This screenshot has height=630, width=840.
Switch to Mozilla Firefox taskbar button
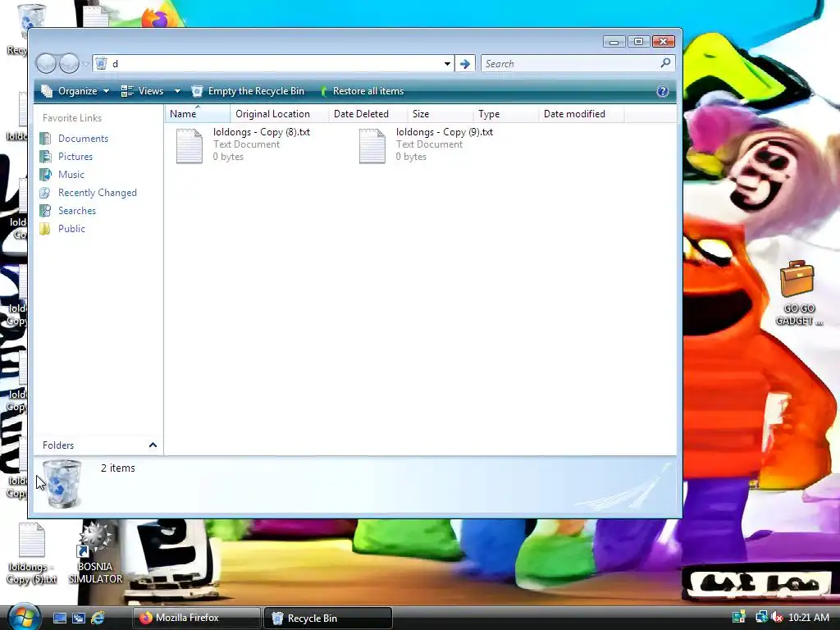point(196,618)
